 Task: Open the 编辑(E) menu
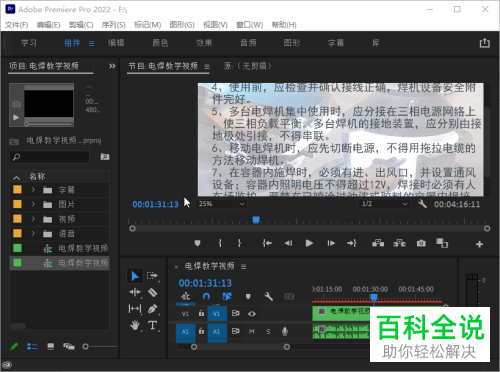[48, 25]
